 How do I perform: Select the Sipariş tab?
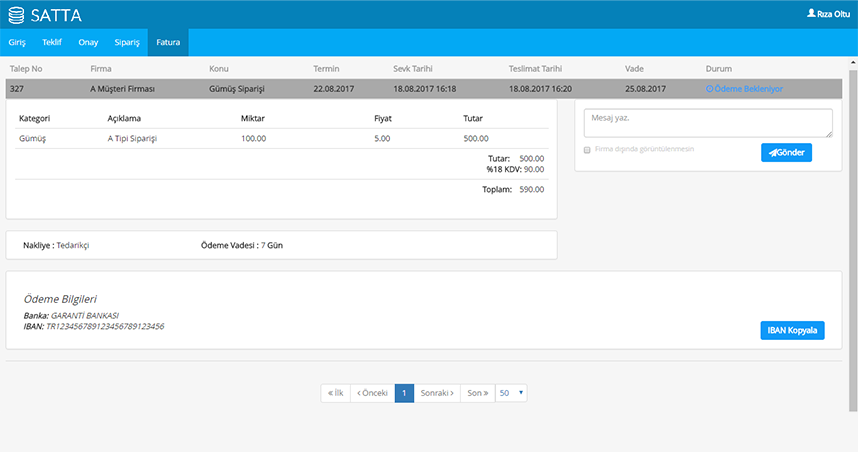pos(126,43)
